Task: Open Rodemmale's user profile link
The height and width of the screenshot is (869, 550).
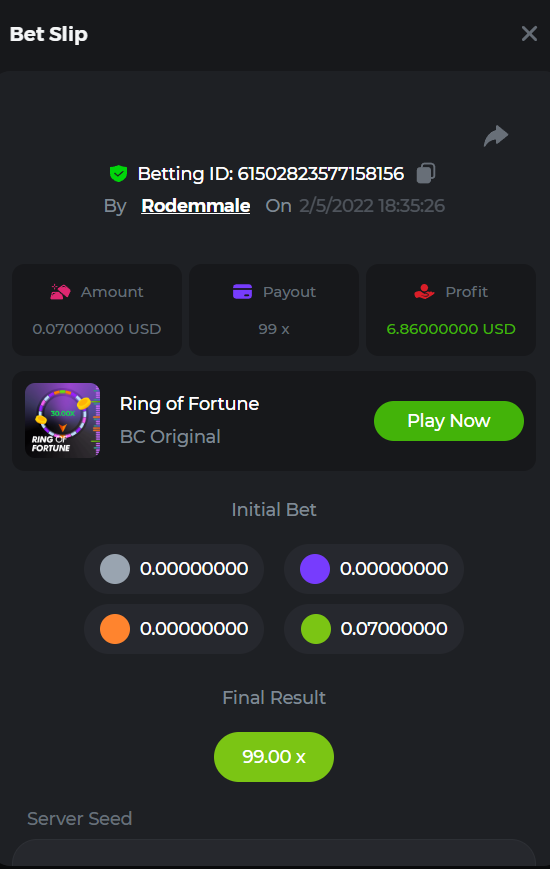Action: [x=195, y=206]
